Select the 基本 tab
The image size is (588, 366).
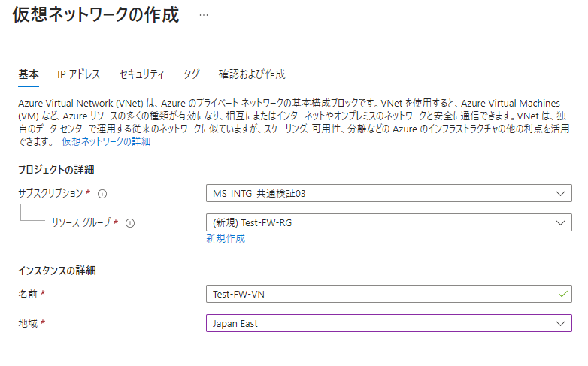pos(29,74)
